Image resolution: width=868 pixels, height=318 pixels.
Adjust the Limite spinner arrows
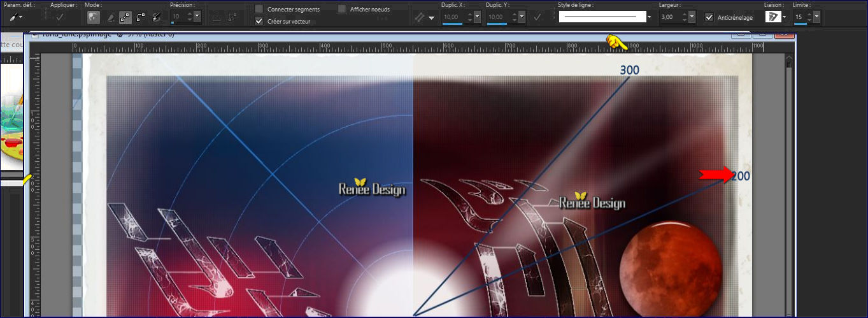click(809, 17)
